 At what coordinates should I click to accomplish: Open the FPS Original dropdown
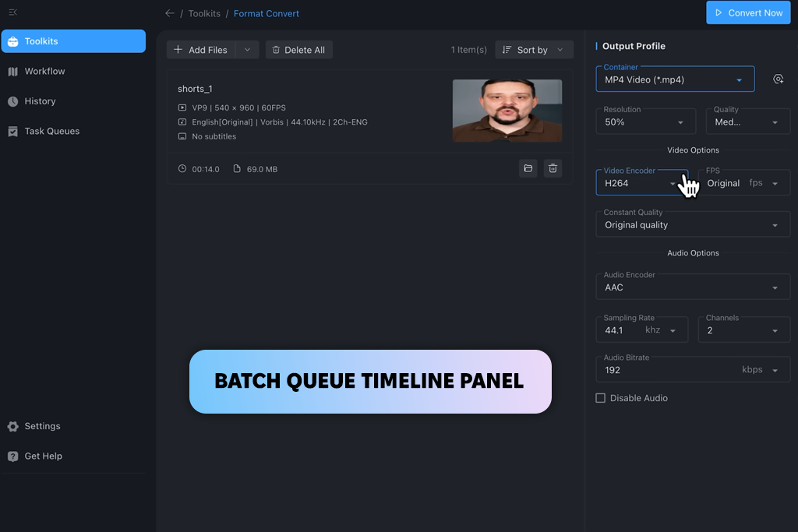point(744,183)
